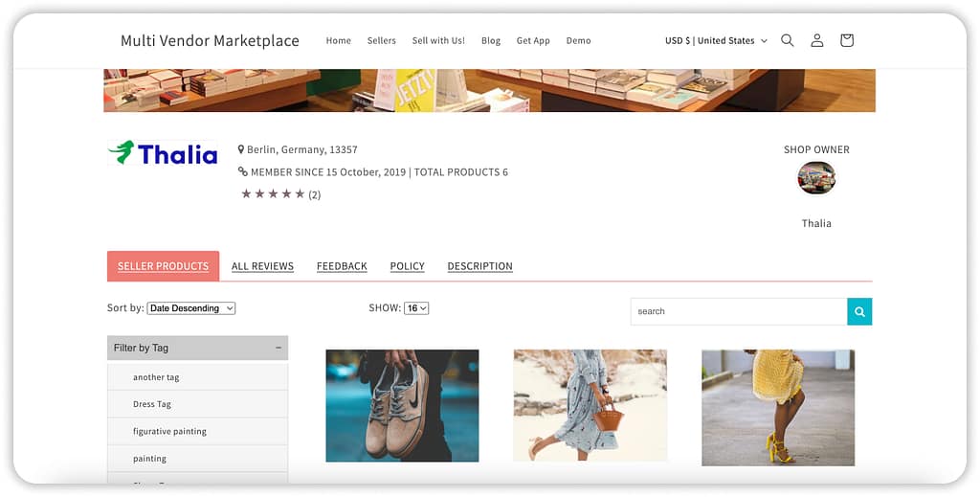Filter by the Dress Tag option
Viewport: 980px width, 497px height.
(x=152, y=404)
